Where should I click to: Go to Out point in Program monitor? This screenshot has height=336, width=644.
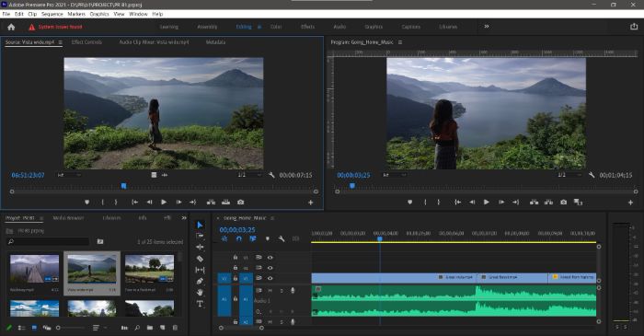(x=516, y=203)
